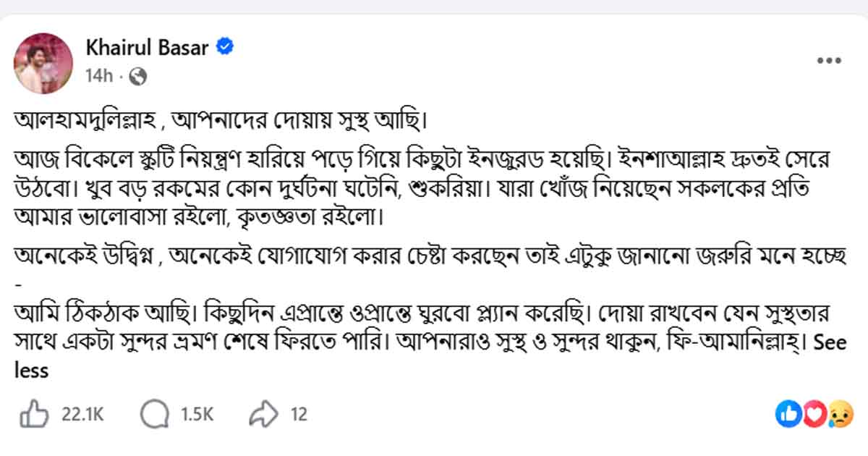
Task: Open the Khairul Basar profile name link
Action: click(x=148, y=48)
